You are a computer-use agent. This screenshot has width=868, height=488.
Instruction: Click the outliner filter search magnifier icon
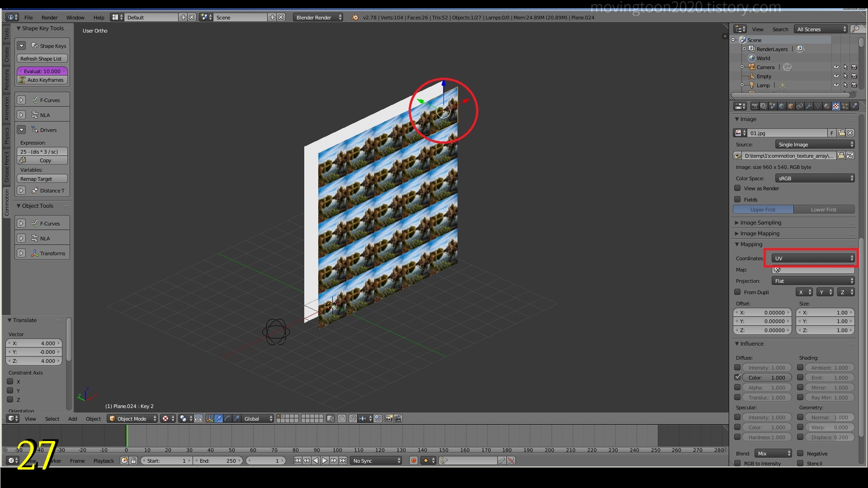[x=855, y=29]
